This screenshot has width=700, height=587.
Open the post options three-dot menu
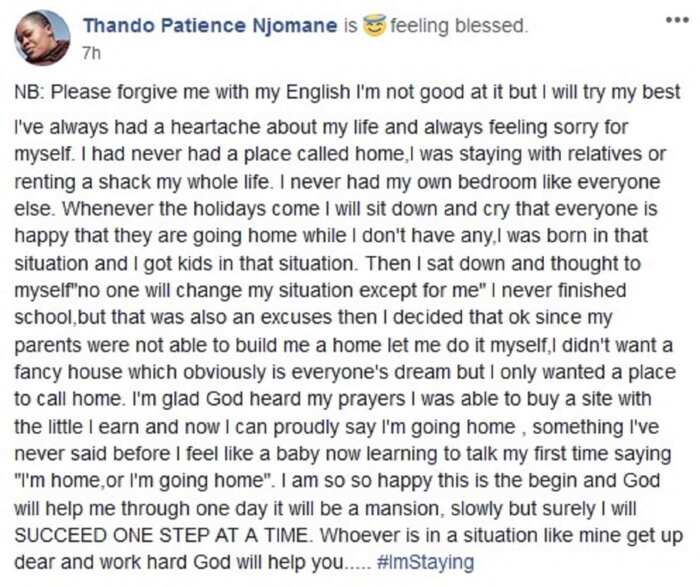(677, 21)
